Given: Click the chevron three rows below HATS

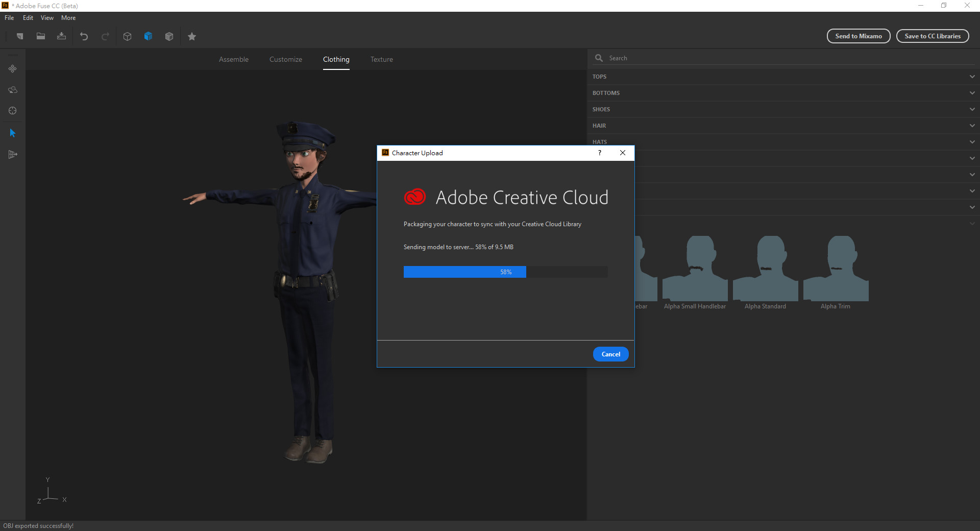Looking at the screenshot, I should (972, 191).
